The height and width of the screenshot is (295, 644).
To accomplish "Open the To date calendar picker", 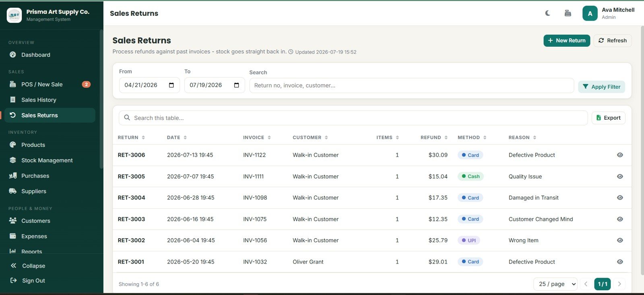I will point(237,85).
